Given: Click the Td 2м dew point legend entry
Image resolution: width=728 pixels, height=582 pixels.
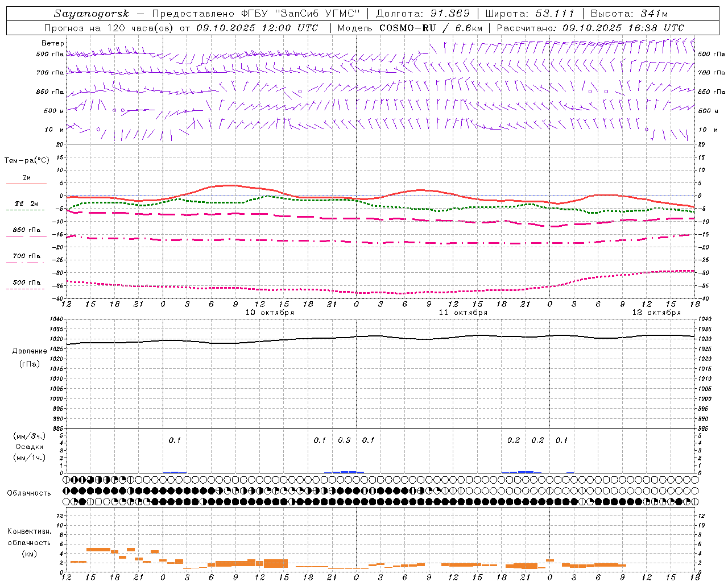Looking at the screenshot, I should coord(26,203).
